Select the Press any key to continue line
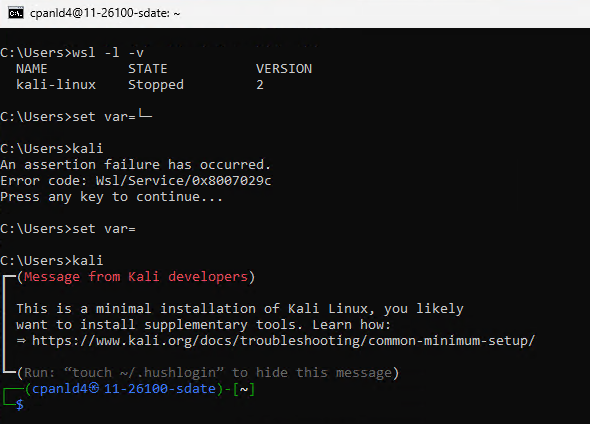 (x=112, y=197)
